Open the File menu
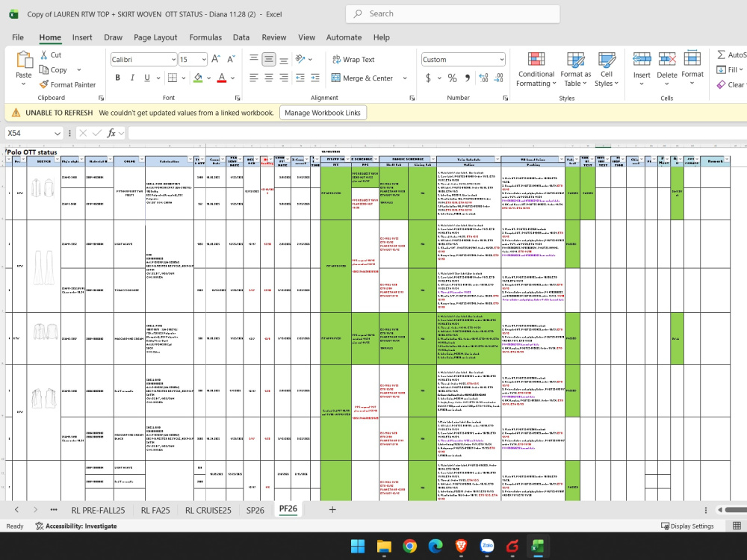The height and width of the screenshot is (560, 747). (x=18, y=37)
